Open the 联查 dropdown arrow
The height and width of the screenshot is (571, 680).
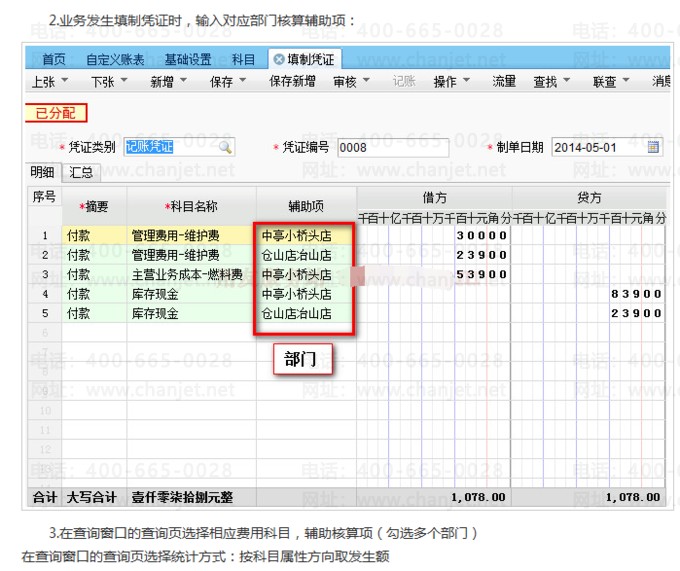626,80
